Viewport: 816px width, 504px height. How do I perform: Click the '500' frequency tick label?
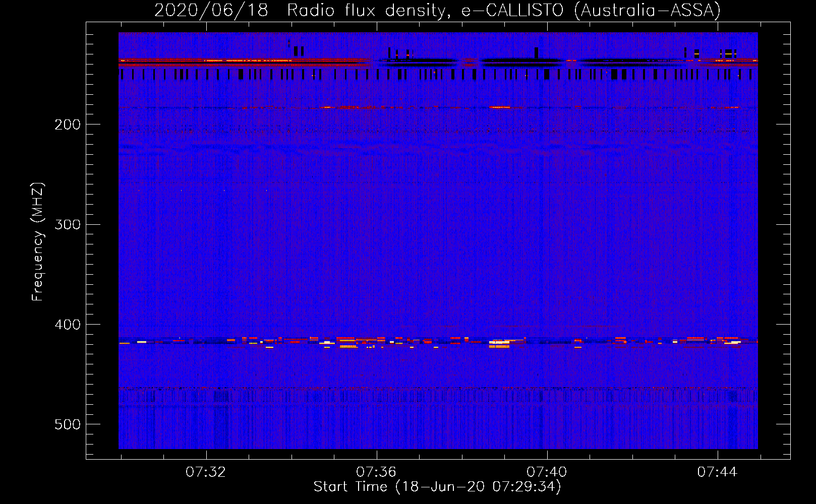pyautogui.click(x=68, y=424)
